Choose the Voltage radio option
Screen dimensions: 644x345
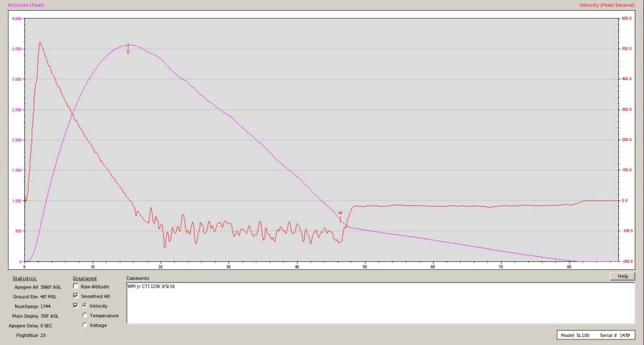click(x=85, y=325)
